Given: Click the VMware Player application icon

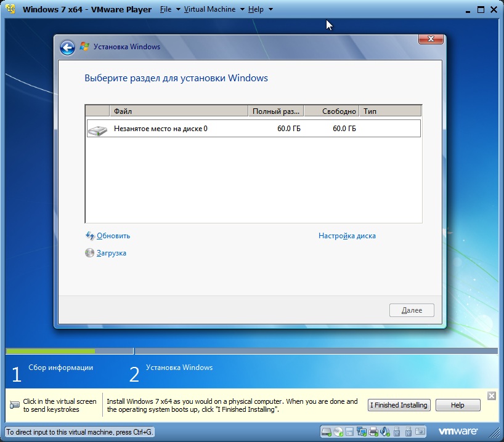Looking at the screenshot, I should (10, 9).
